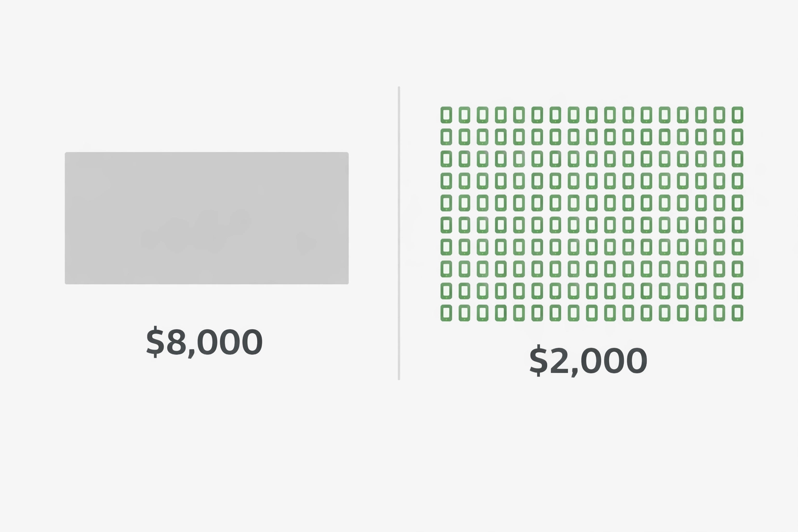The height and width of the screenshot is (532, 798).
Task: Select second phone icon in the top row
Action: tap(464, 115)
